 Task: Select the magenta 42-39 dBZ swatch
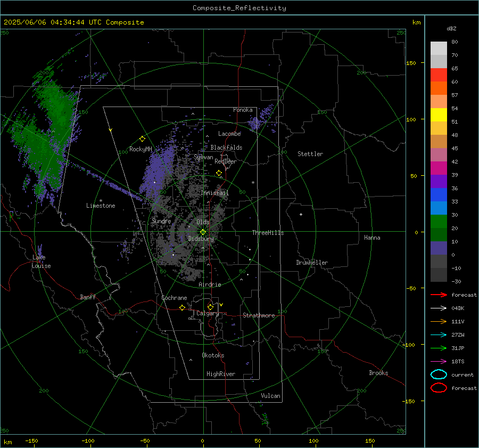coord(439,168)
